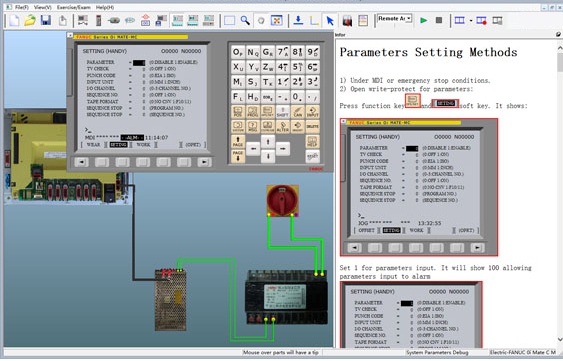Open the Remote mode combo box

[394, 19]
